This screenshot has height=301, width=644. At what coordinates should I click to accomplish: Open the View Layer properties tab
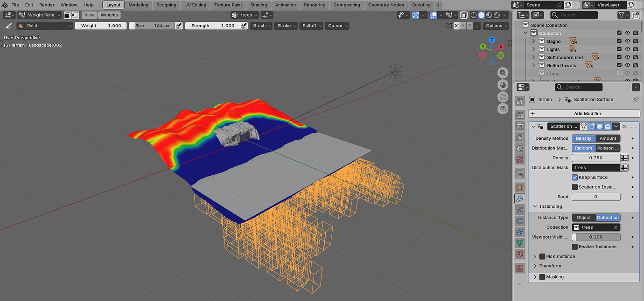tap(520, 137)
